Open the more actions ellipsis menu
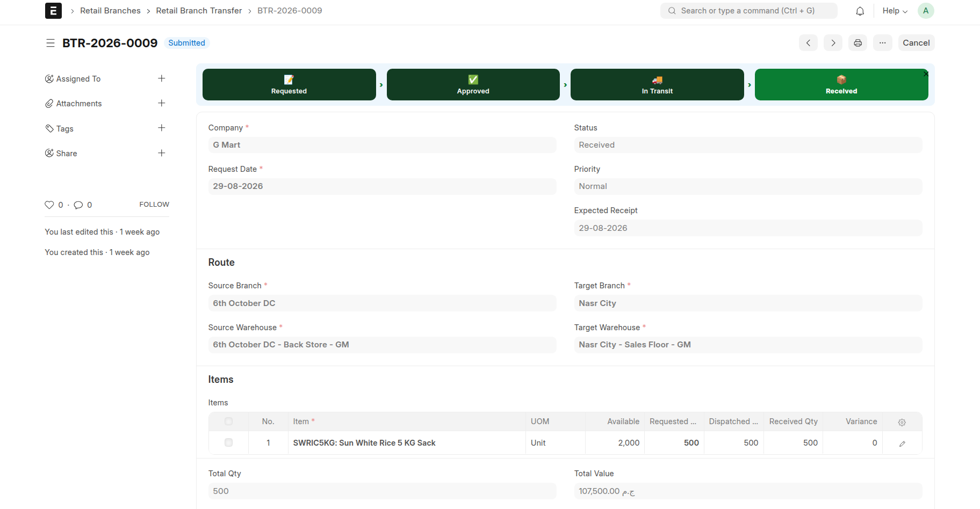Image resolution: width=980 pixels, height=509 pixels. [x=883, y=43]
